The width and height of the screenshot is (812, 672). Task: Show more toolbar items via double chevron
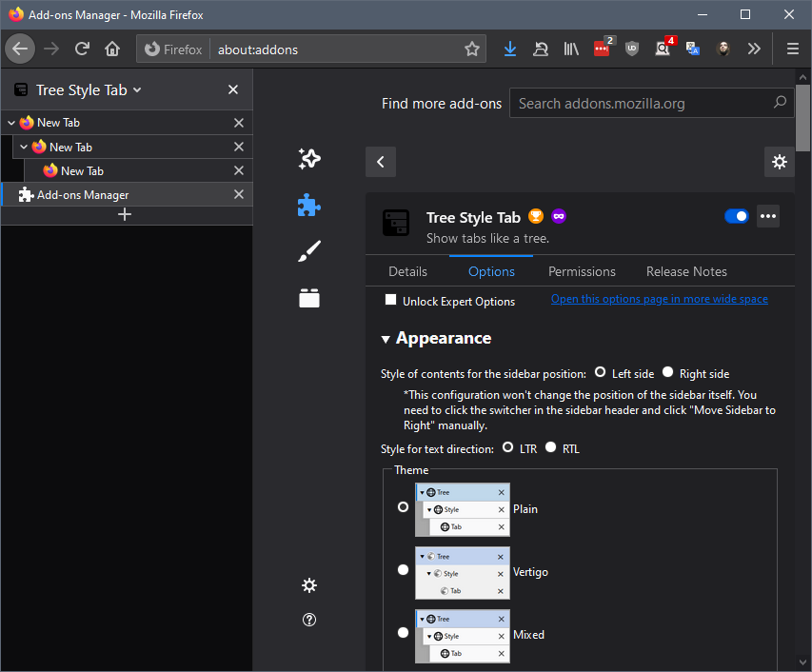(754, 49)
